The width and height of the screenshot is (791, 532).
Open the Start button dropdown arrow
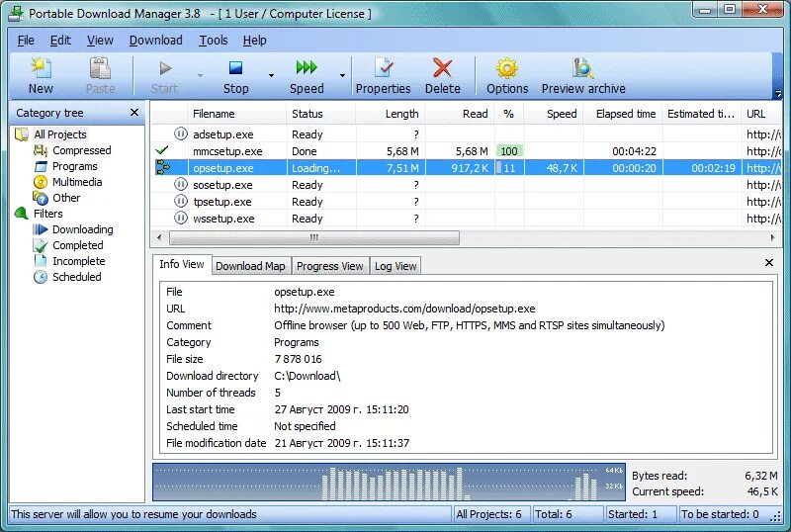200,76
